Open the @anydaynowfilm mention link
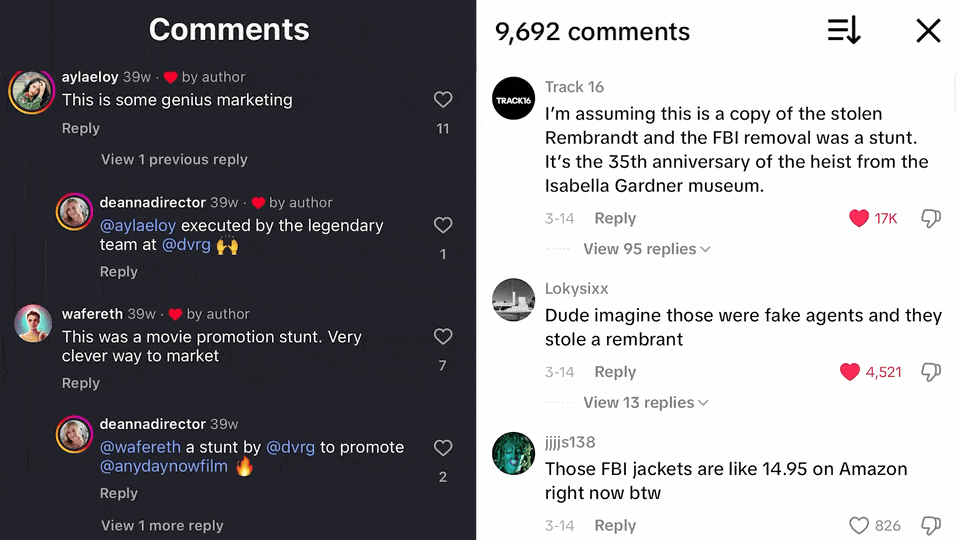Image resolution: width=960 pixels, height=540 pixels. point(164,466)
